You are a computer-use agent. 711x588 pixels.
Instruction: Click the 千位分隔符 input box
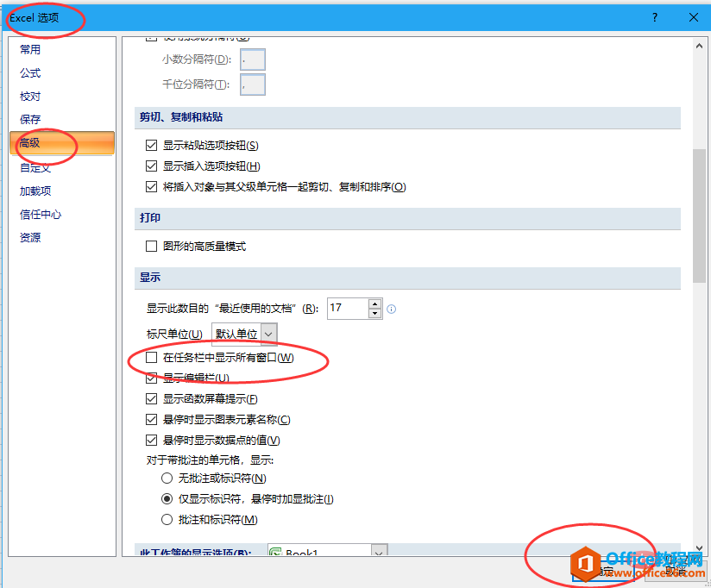coord(253,84)
